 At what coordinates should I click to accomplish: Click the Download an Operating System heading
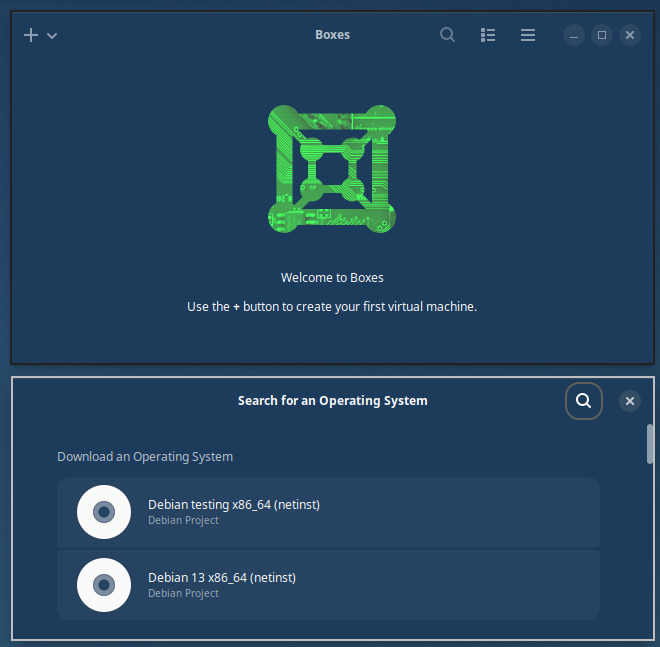[x=145, y=457]
